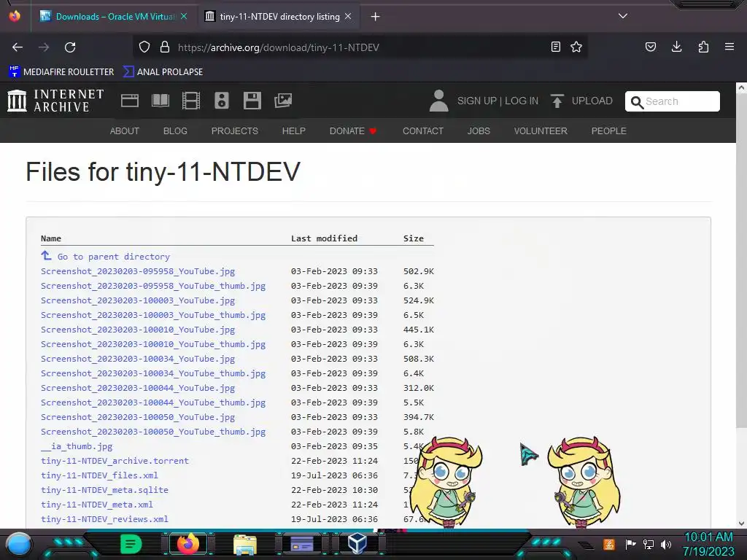This screenshot has height=560, width=747.
Task: Click the page vertical scrollbar thumb
Action: tap(741, 260)
